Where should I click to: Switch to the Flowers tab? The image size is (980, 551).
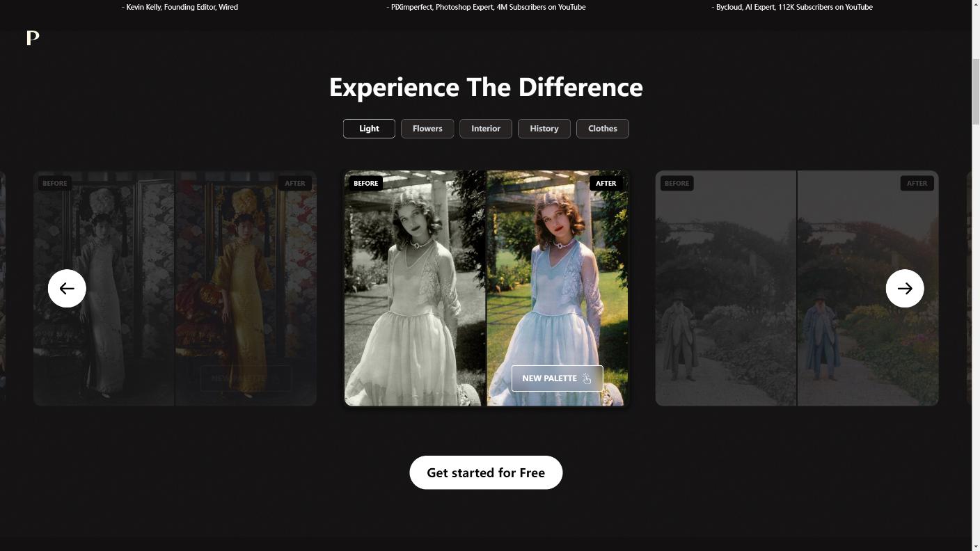427,129
